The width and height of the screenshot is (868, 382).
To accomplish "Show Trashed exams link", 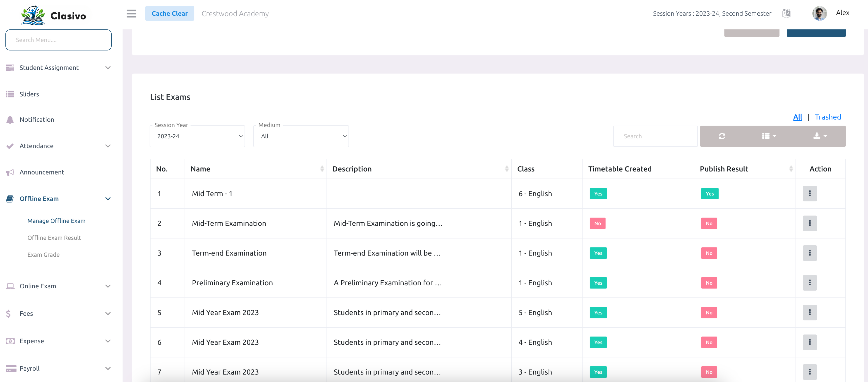I will click(x=827, y=117).
